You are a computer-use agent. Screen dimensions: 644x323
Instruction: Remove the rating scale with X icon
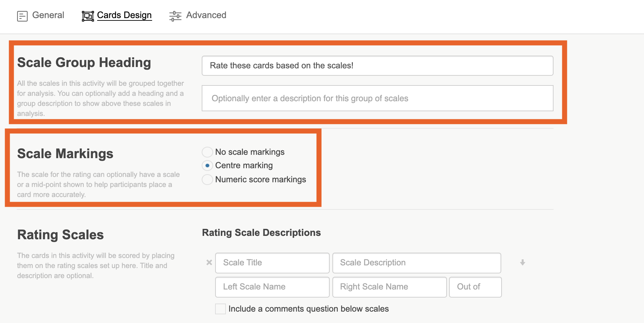[x=209, y=262]
